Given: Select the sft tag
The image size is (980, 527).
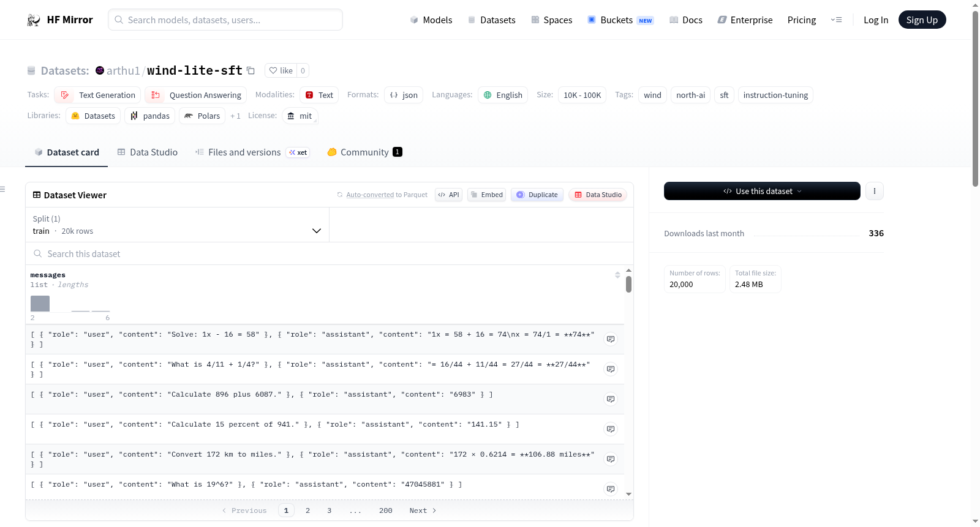Looking at the screenshot, I should pyautogui.click(x=724, y=95).
